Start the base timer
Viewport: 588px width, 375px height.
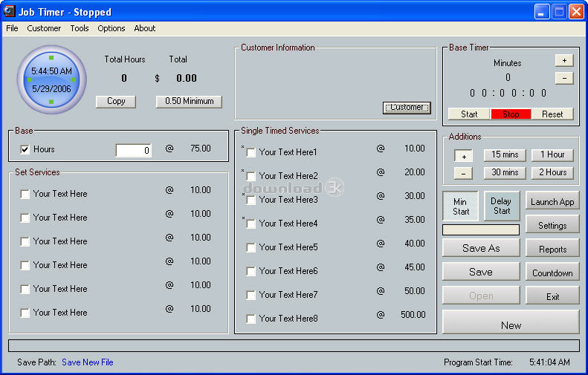click(469, 114)
